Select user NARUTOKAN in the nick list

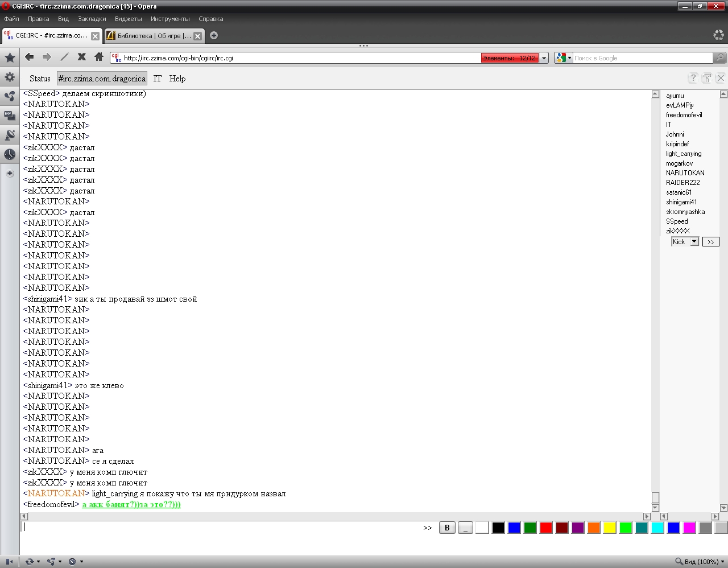tap(685, 173)
